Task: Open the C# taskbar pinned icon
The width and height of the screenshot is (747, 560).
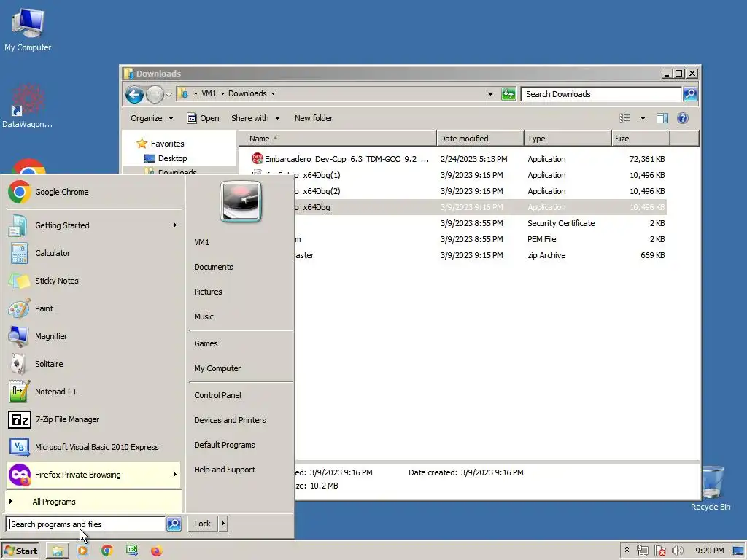Action: (x=131, y=551)
